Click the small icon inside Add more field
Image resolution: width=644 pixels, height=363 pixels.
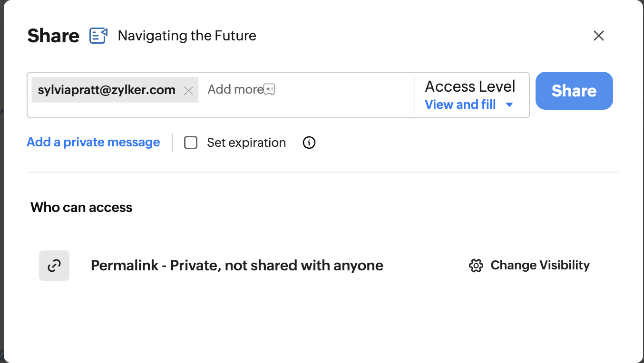click(270, 89)
